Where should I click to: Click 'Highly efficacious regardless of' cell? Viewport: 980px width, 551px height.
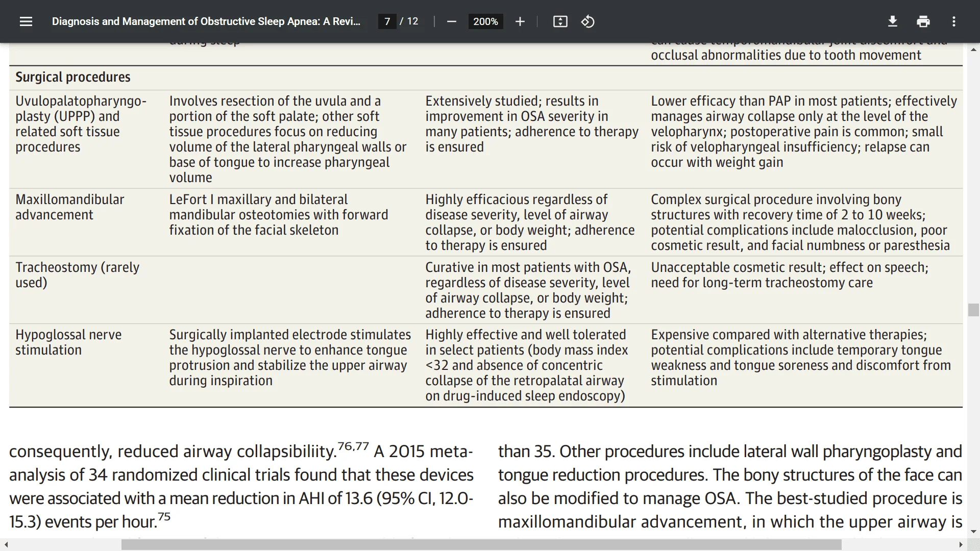tap(530, 222)
